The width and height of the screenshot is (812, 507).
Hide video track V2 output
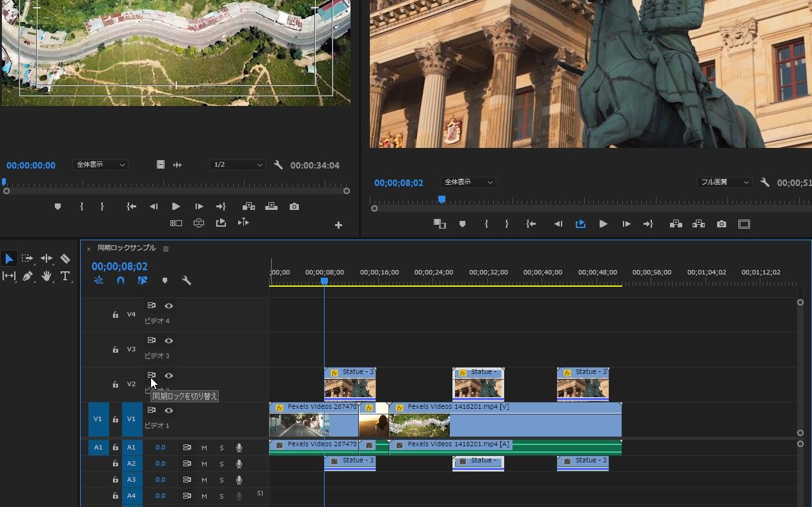[x=168, y=375]
